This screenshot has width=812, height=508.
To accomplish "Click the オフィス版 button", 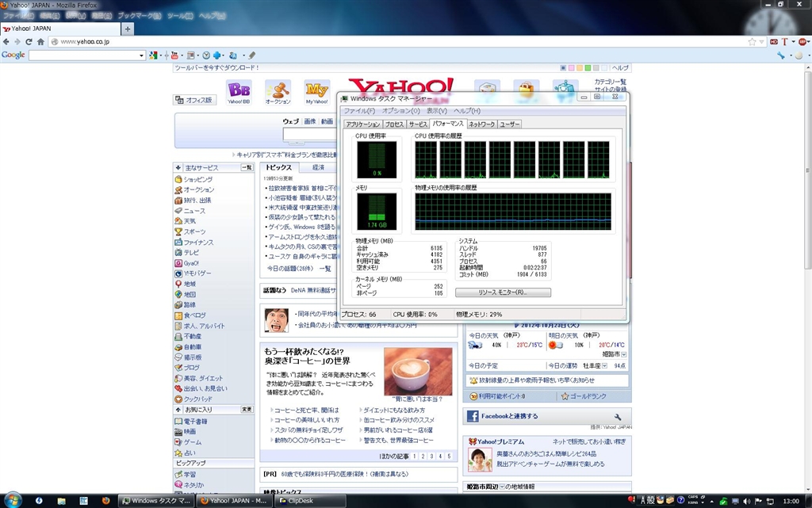I will [194, 100].
